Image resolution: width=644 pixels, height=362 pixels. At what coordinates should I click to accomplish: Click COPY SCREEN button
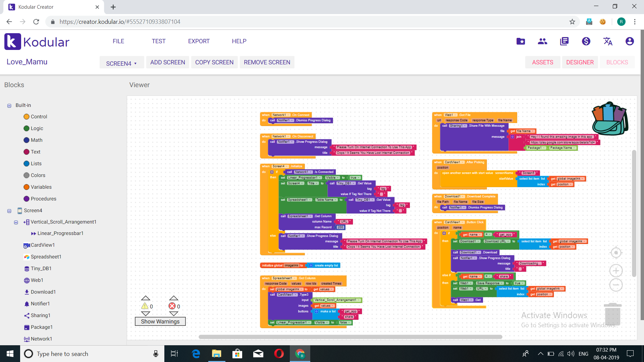click(x=214, y=62)
